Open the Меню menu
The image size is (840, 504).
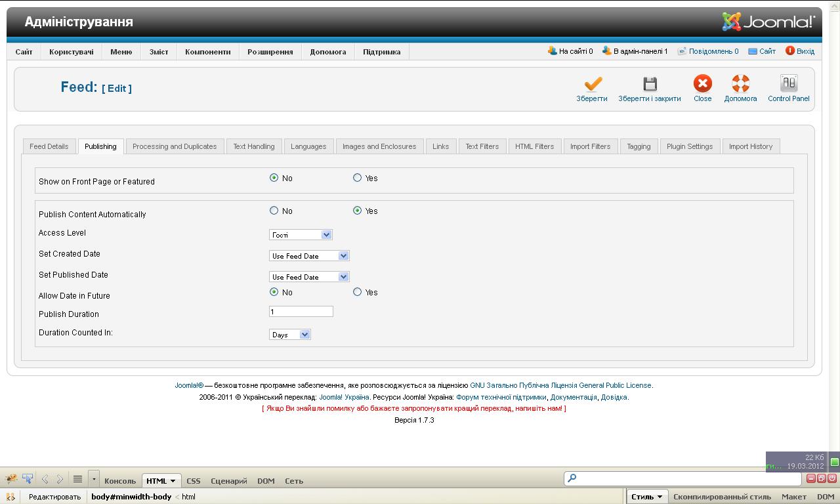click(x=121, y=52)
